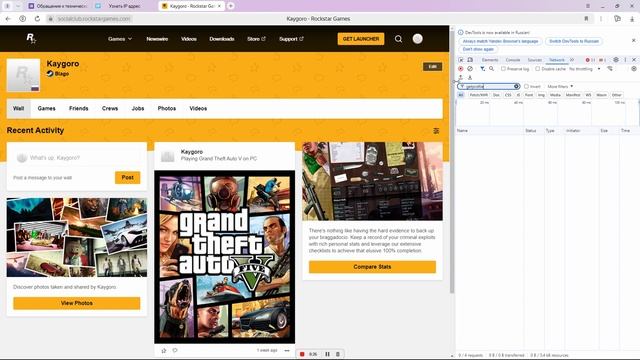Open the Elements DevTools tab
Screen dimensions: 640x360
490,60
